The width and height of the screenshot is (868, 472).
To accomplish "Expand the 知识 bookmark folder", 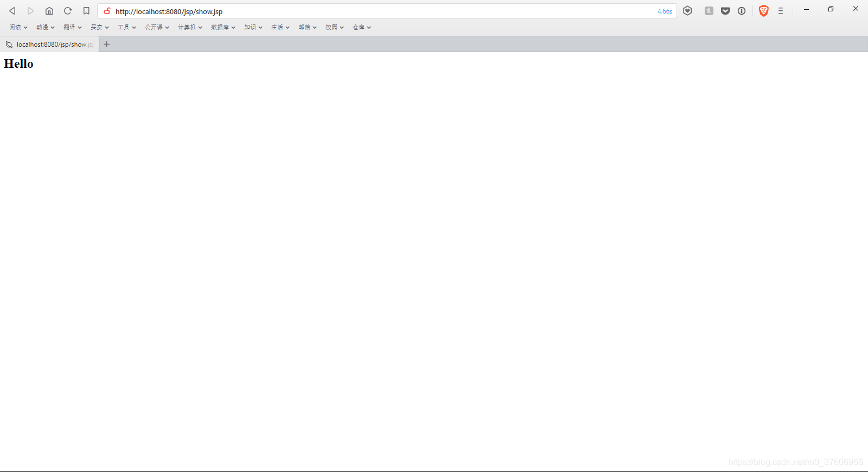I will (x=253, y=27).
